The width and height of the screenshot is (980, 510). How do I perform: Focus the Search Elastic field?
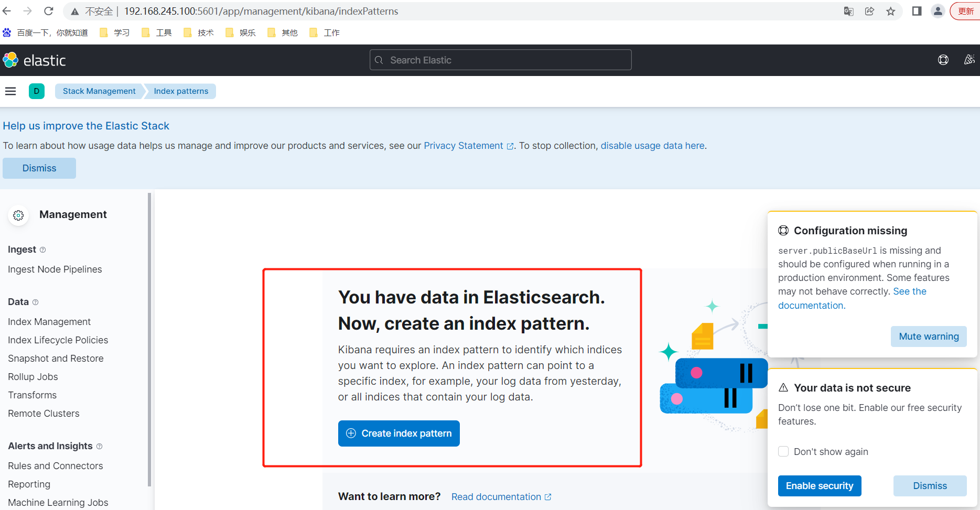(500, 60)
